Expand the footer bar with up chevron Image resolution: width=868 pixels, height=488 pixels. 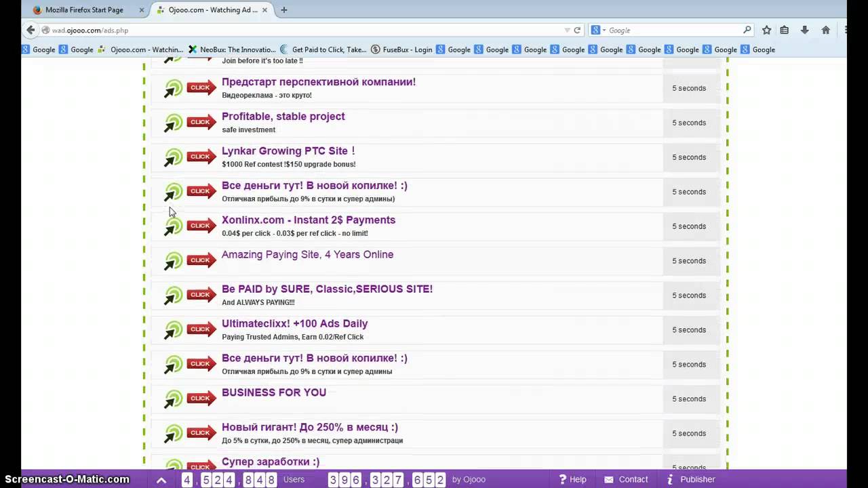click(x=161, y=480)
